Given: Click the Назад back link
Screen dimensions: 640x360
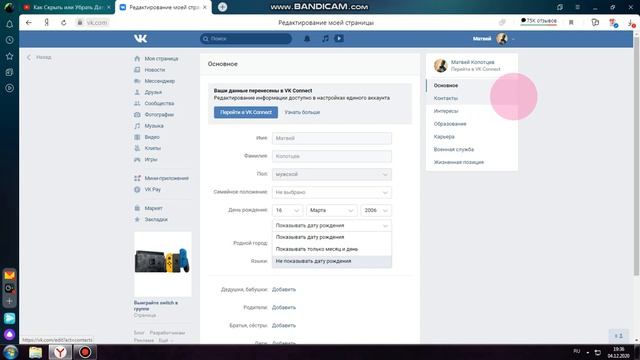Looking at the screenshot, I should pos(40,58).
